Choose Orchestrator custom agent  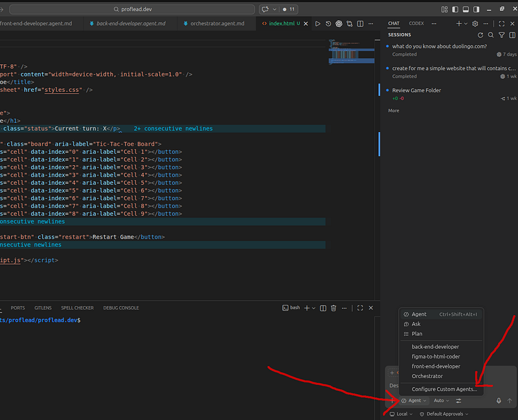point(441,376)
